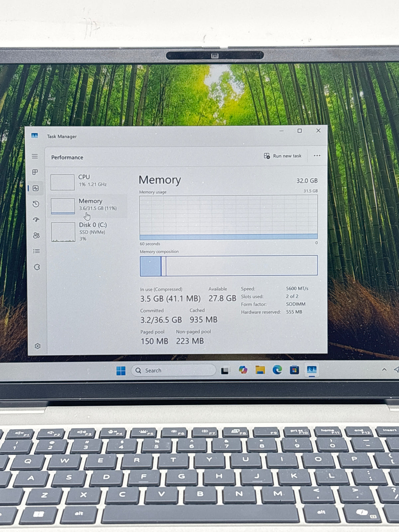Open the Startup apps page icon
Viewport: 399px width, 532px height.
pos(36,220)
